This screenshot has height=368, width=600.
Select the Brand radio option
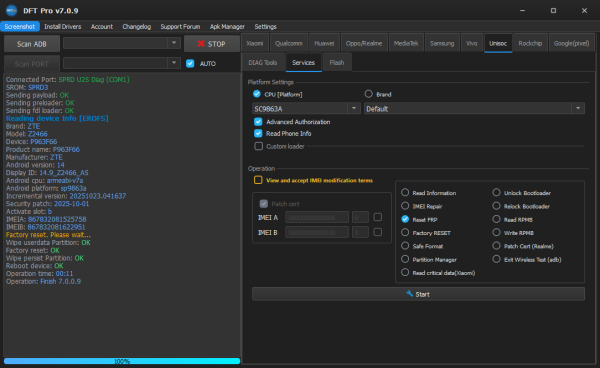point(368,94)
